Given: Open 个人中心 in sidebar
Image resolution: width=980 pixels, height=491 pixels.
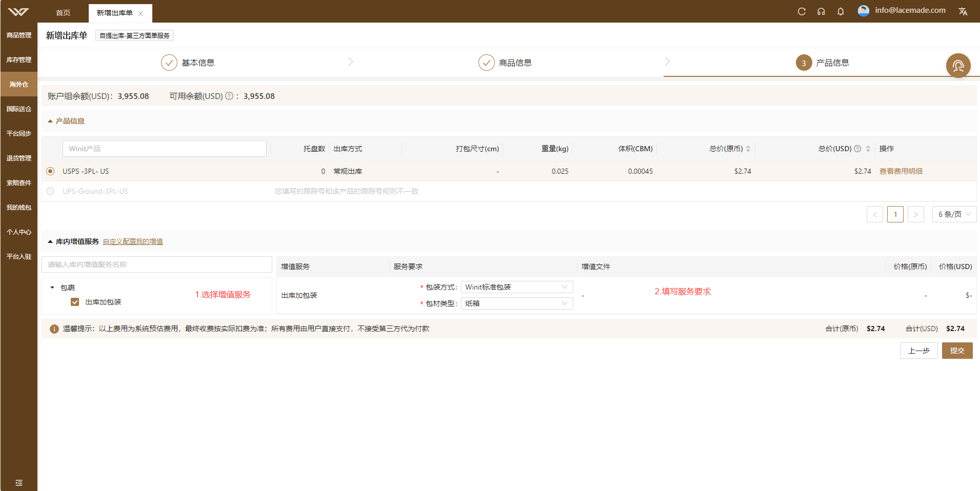Looking at the screenshot, I should click(x=19, y=232).
